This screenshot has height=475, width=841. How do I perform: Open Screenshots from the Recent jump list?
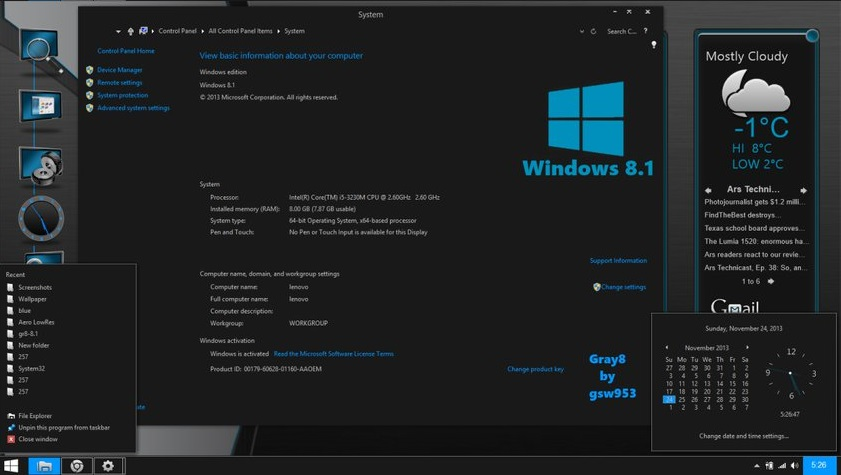point(35,287)
